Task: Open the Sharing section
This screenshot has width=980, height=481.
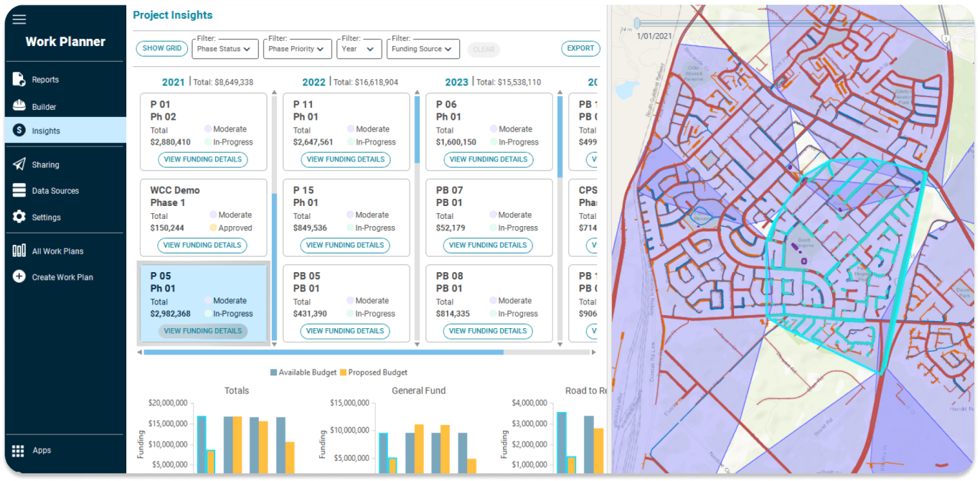Action: (46, 164)
